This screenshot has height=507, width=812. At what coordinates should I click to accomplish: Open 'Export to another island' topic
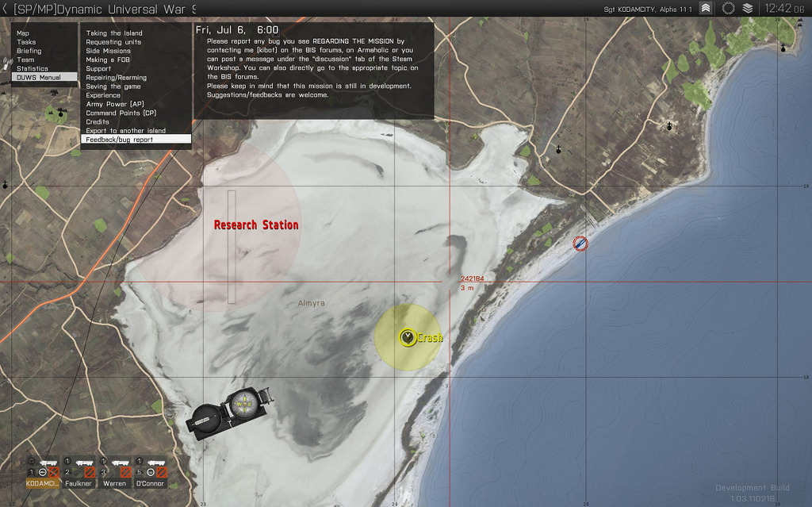[125, 130]
